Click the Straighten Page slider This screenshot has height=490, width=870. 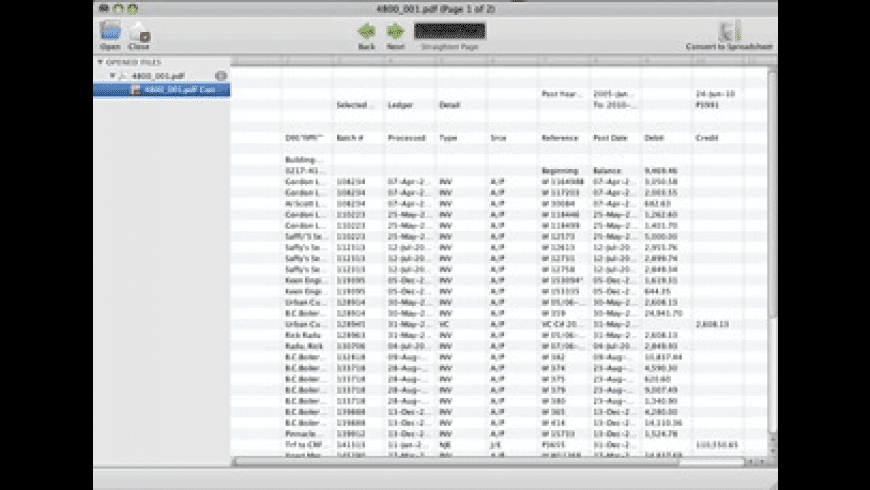click(x=450, y=31)
